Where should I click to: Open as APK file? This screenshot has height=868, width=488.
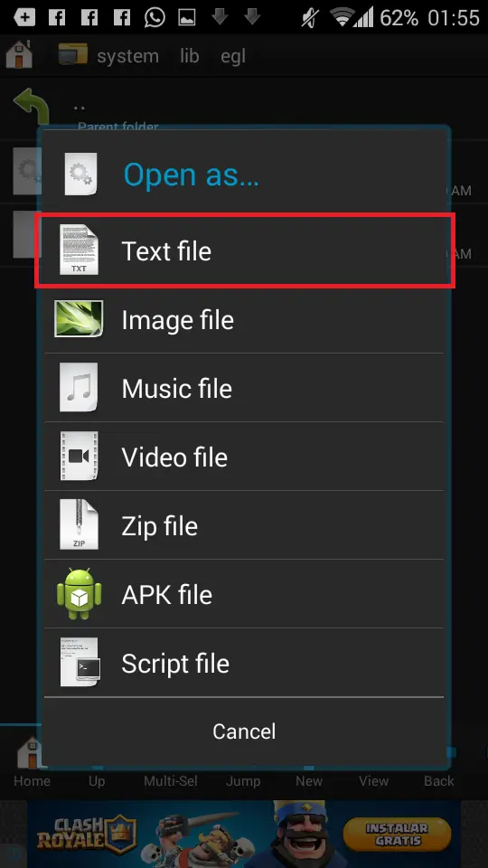click(x=244, y=594)
